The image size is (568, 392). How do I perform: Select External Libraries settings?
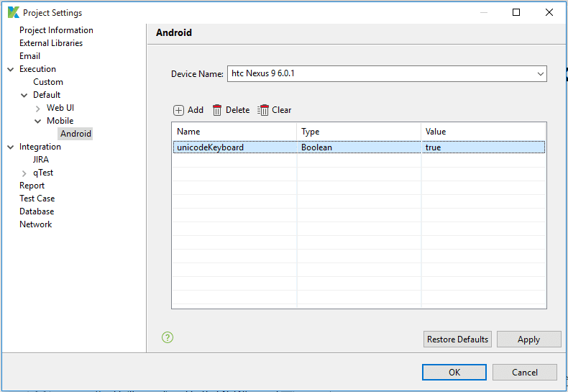[x=51, y=43]
